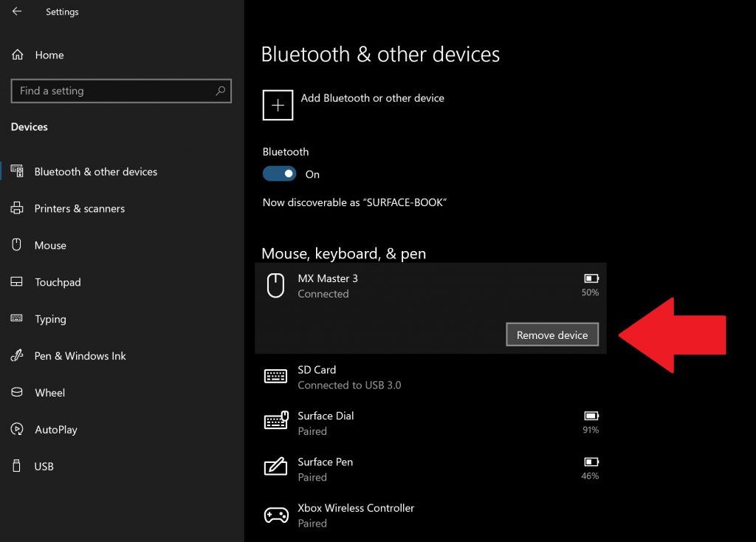Click the back arrow in Settings
The height and width of the screenshot is (542, 756).
[x=17, y=11]
